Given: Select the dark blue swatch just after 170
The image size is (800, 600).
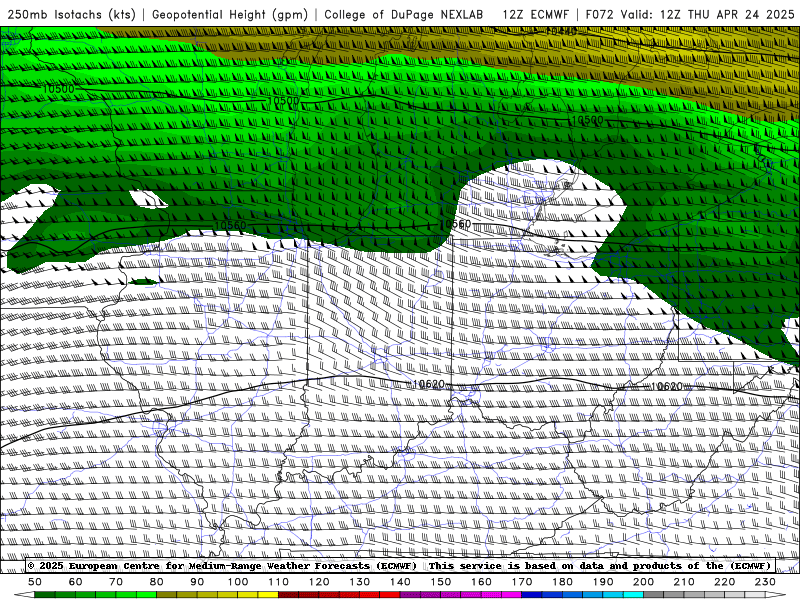Looking at the screenshot, I should point(532,595).
